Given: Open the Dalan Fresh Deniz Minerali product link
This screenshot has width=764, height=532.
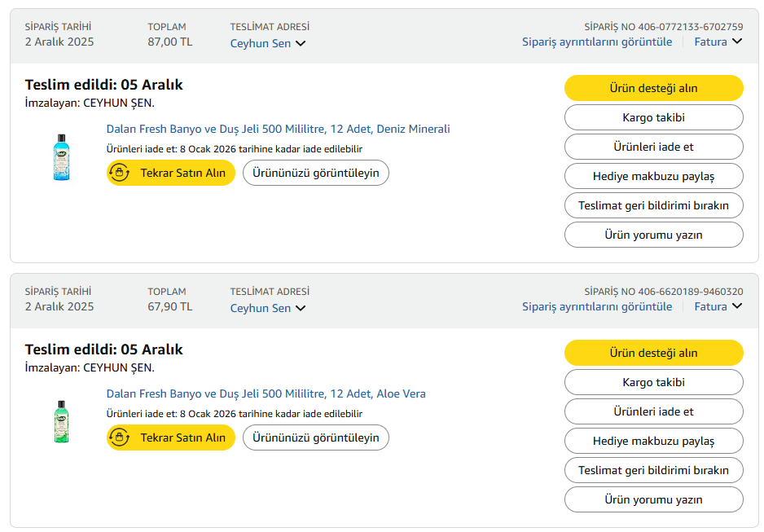Looking at the screenshot, I should coord(279,129).
